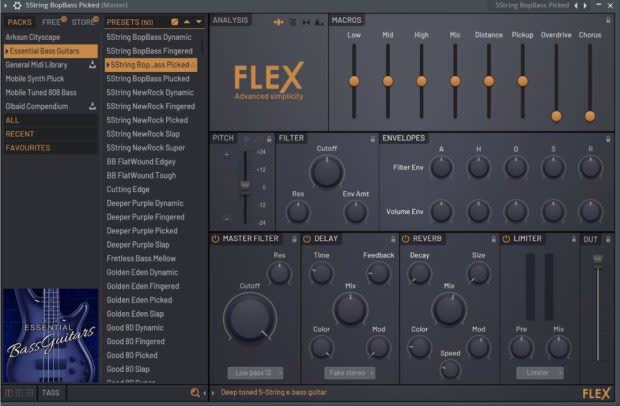620x406 pixels.
Task: Click the arrow left of status bar beside search
Action: (x=204, y=393)
